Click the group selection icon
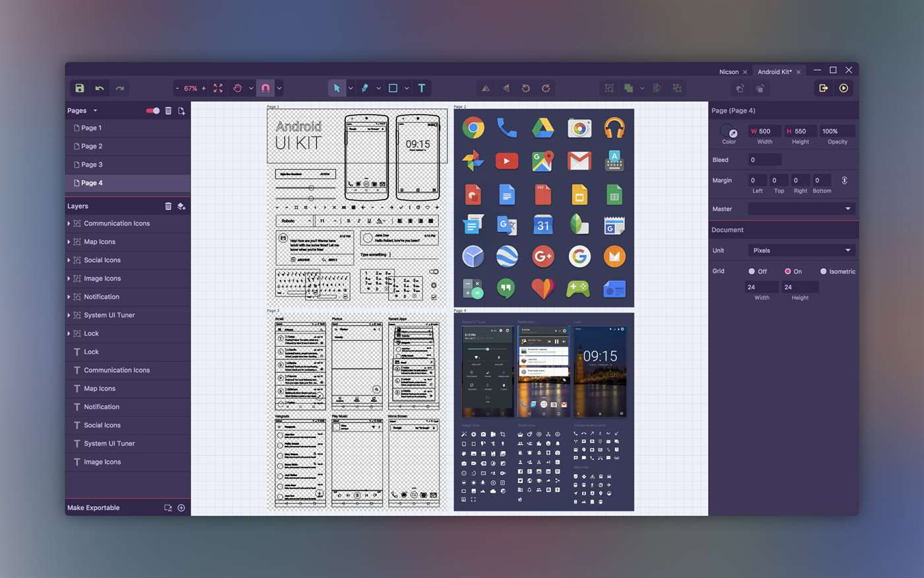The image size is (924, 578). (609, 88)
